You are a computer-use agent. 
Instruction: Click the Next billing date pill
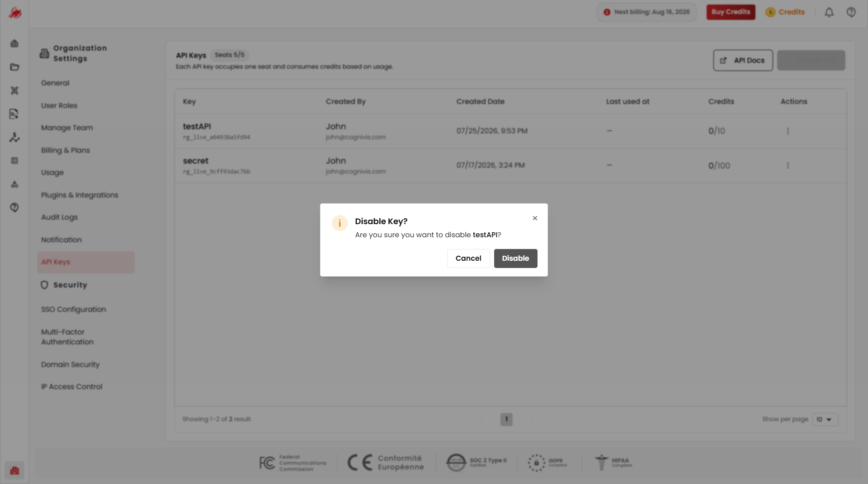coord(646,12)
